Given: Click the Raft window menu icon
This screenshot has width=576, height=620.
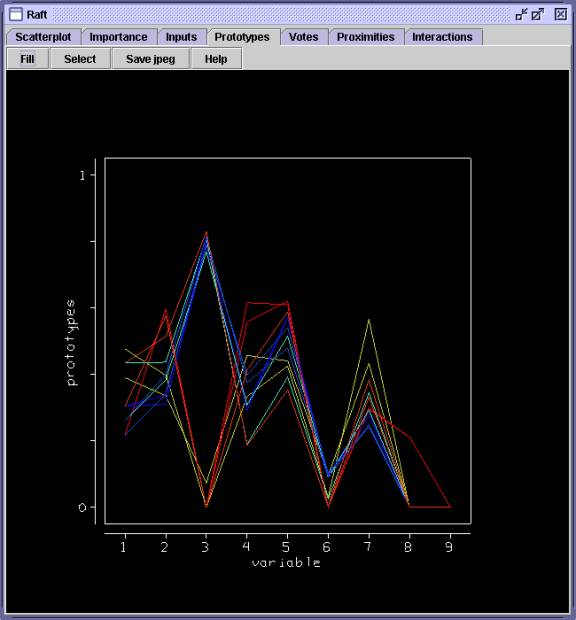Looking at the screenshot, I should pos(16,14).
